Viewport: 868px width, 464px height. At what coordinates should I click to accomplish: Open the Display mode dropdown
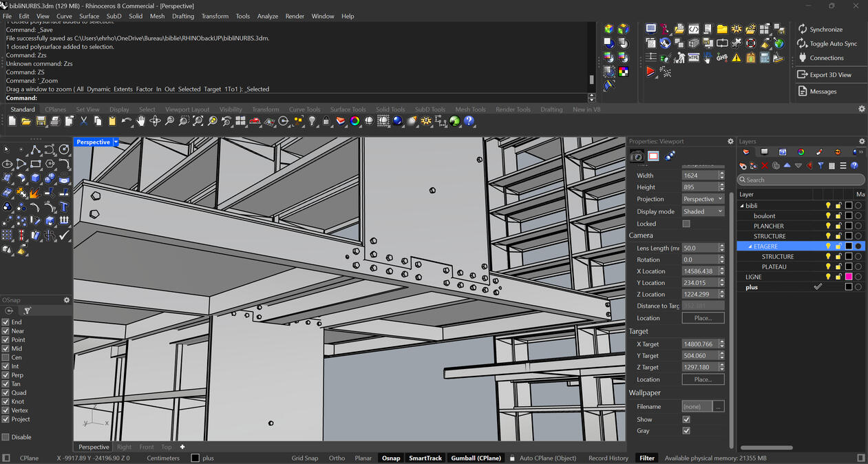coord(702,211)
